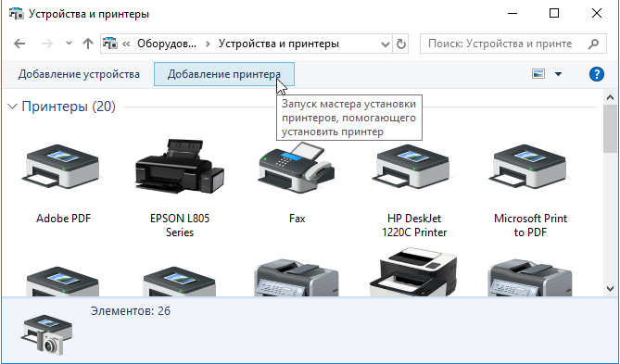Image resolution: width=620 pixels, height=364 pixels.
Task: Go up one level with the up arrow
Action: pos(88,44)
